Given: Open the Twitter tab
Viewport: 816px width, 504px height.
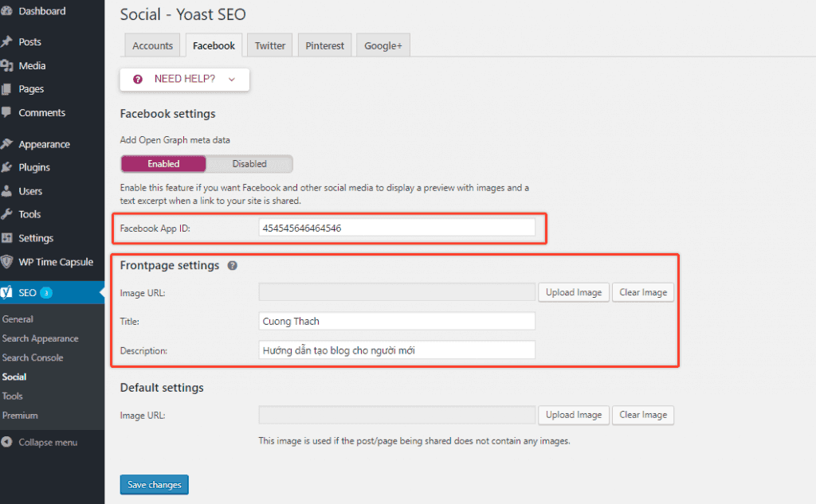Looking at the screenshot, I should 270,45.
